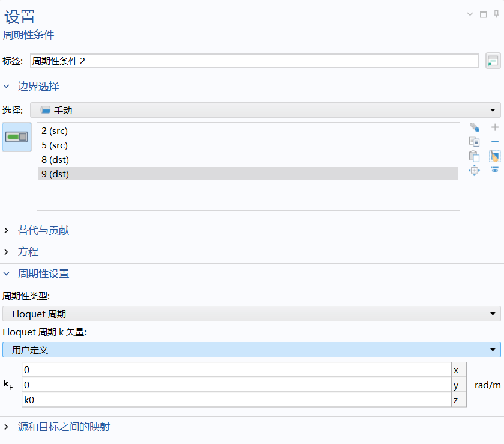The height and width of the screenshot is (444, 504).
Task: Click the create selection icon
Action: [x=475, y=127]
